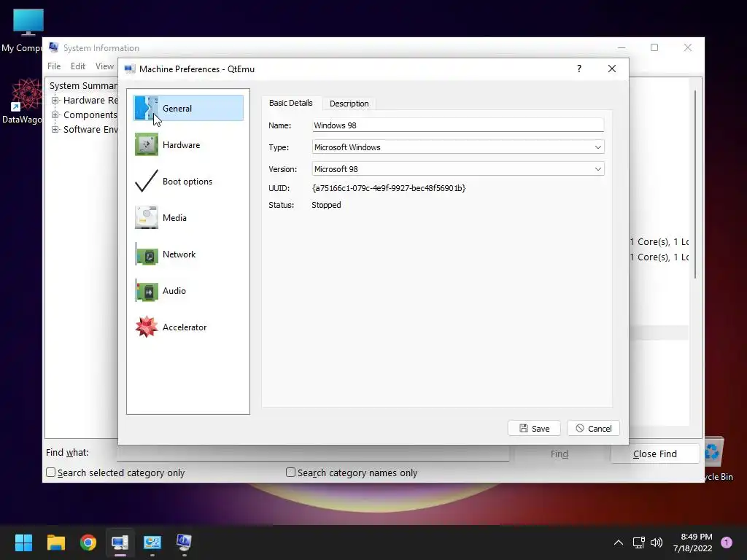Image resolution: width=747 pixels, height=560 pixels.
Task: Open the Edit menu in System Information
Action: (77, 66)
